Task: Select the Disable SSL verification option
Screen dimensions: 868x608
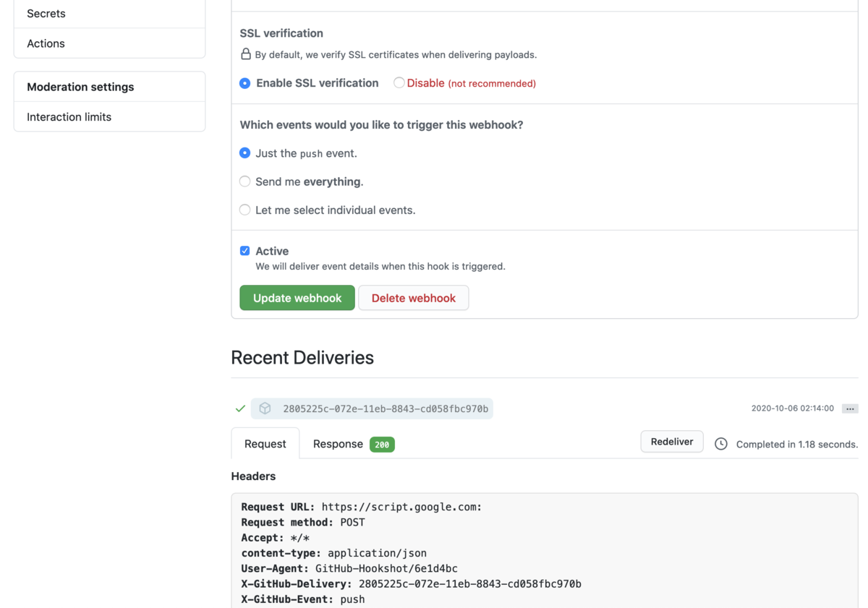Action: coord(399,83)
